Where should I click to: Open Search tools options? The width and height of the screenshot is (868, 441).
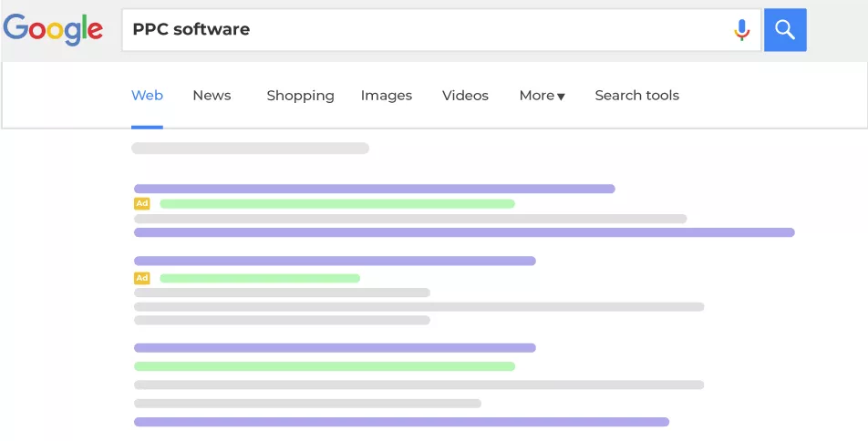click(636, 96)
